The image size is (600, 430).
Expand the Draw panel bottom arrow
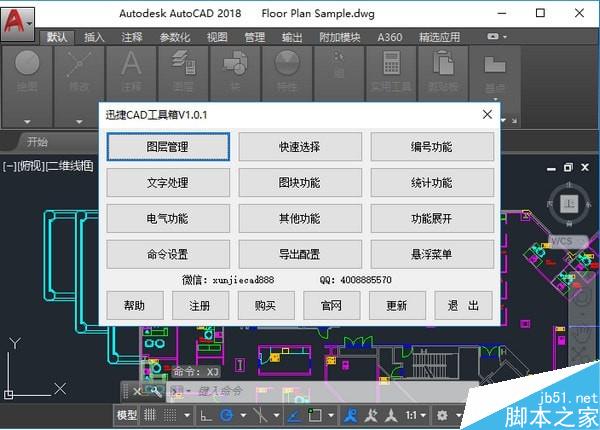(x=27, y=122)
